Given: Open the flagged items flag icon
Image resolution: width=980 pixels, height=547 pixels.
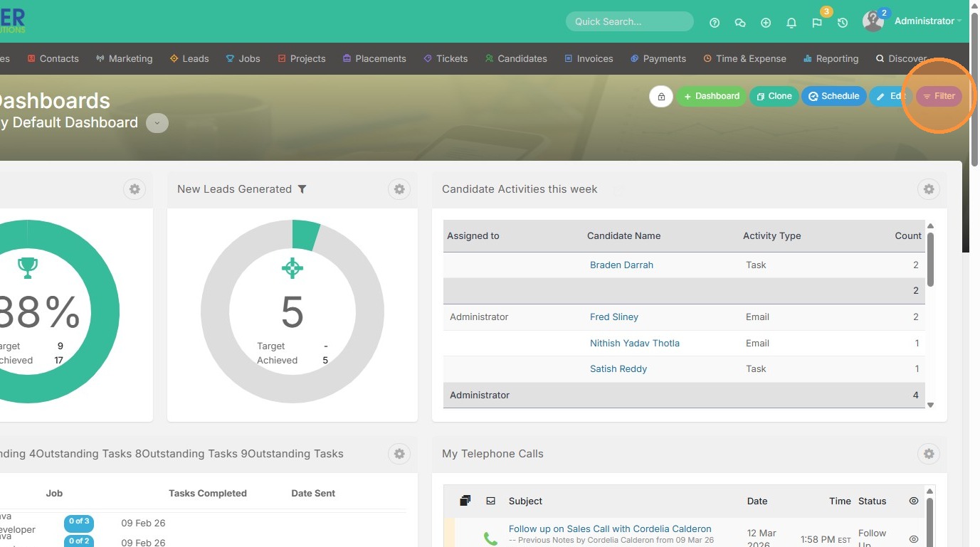Looking at the screenshot, I should (x=817, y=23).
